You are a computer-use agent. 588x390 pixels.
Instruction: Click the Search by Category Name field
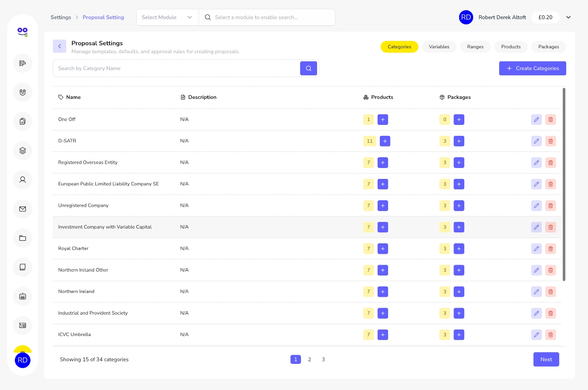pyautogui.click(x=176, y=68)
